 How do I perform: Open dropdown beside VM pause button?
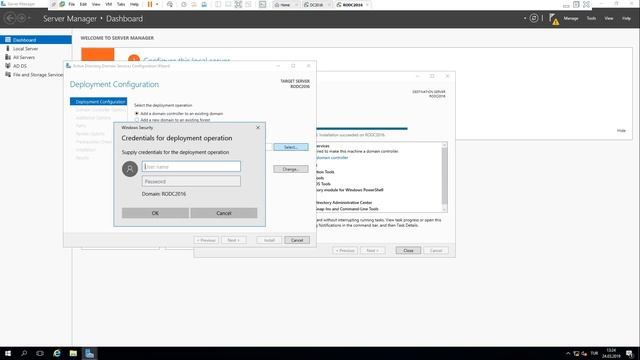point(157,4)
